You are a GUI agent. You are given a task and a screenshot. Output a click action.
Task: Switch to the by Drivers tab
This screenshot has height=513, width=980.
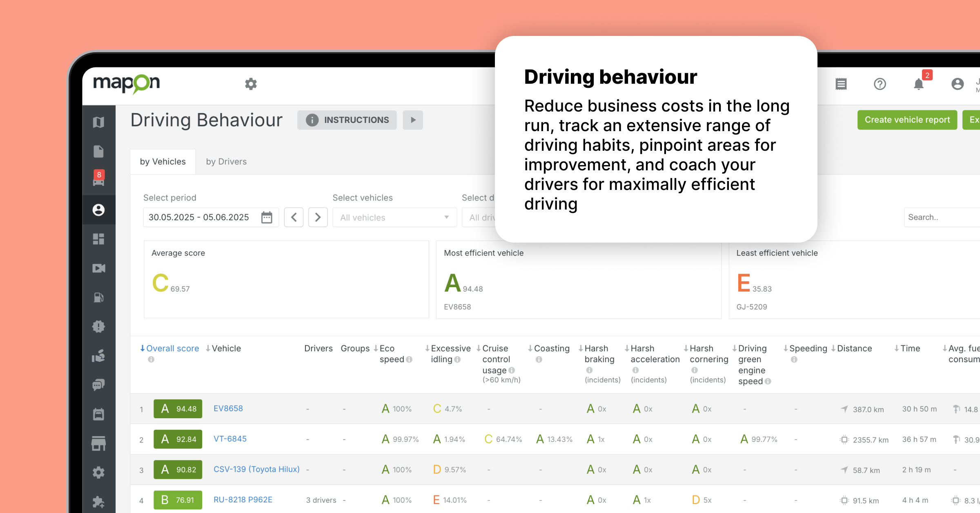(226, 162)
